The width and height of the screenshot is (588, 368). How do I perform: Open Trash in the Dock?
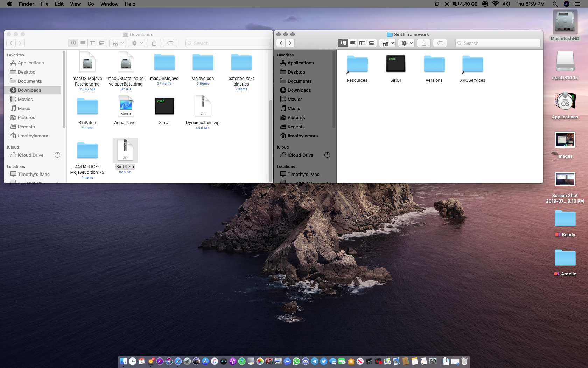point(464,361)
